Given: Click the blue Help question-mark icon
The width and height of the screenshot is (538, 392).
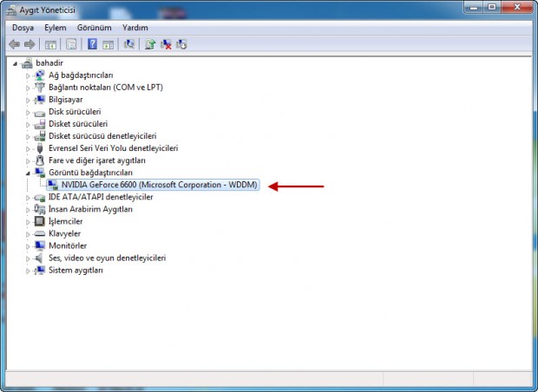Looking at the screenshot, I should pos(92,44).
